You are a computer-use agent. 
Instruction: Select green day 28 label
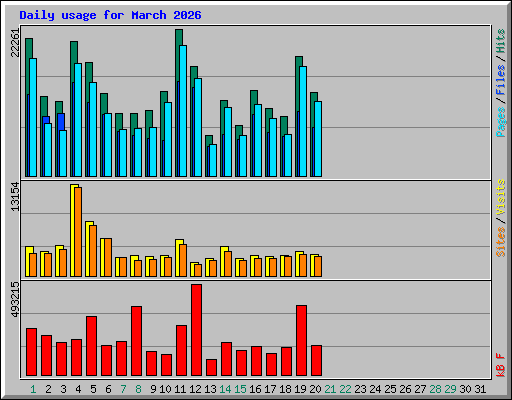coord(435,389)
